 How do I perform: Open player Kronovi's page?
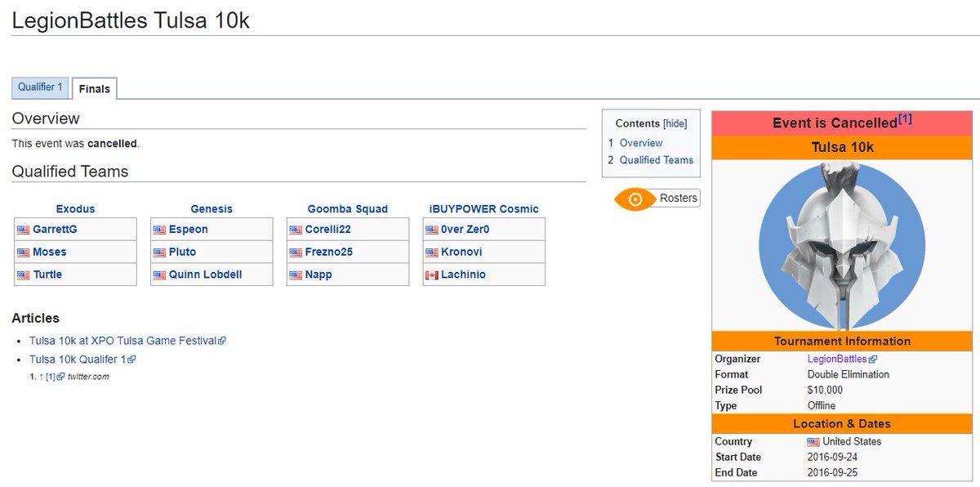click(x=462, y=252)
